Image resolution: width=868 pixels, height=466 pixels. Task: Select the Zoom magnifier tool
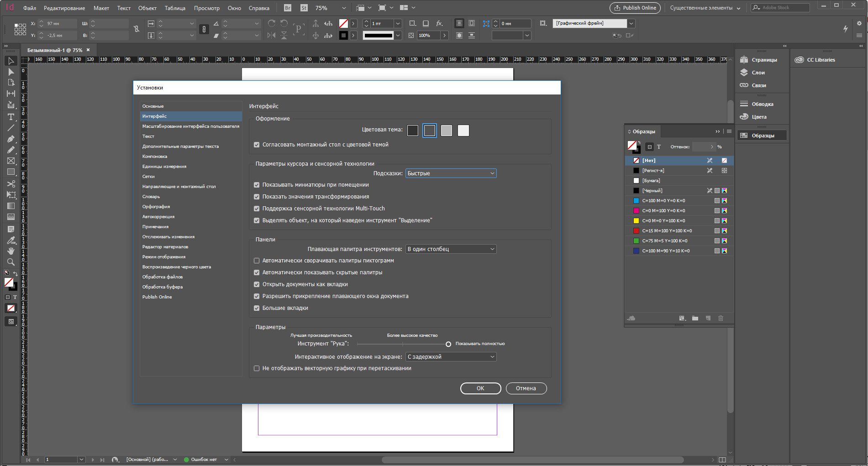click(x=11, y=262)
